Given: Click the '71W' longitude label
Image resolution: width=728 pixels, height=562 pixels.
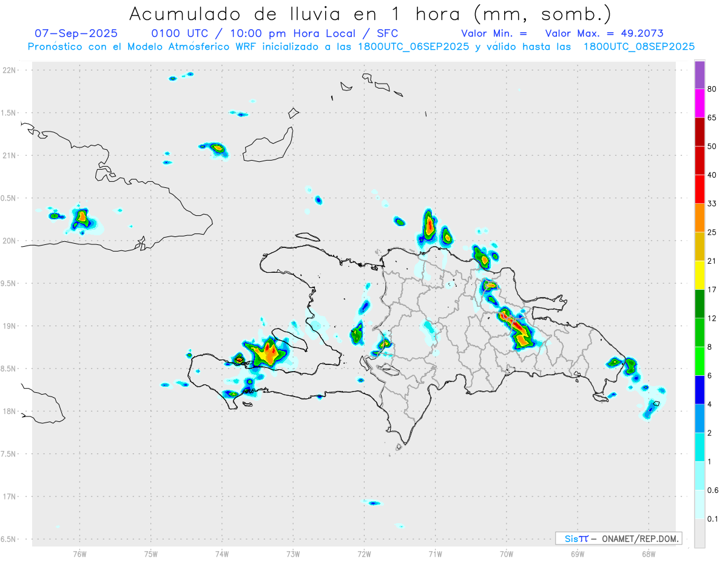Looking at the screenshot, I should 435,554.
